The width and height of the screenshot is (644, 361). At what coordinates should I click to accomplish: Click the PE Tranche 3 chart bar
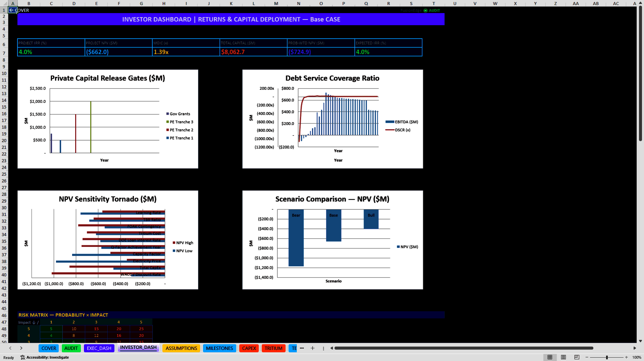(x=91, y=127)
